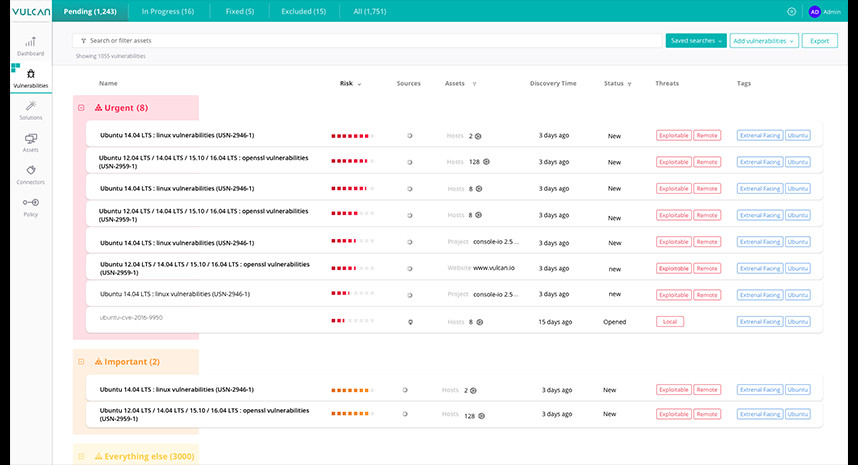
Task: Collapse the Everything else (3000) group
Action: pyautogui.click(x=81, y=457)
